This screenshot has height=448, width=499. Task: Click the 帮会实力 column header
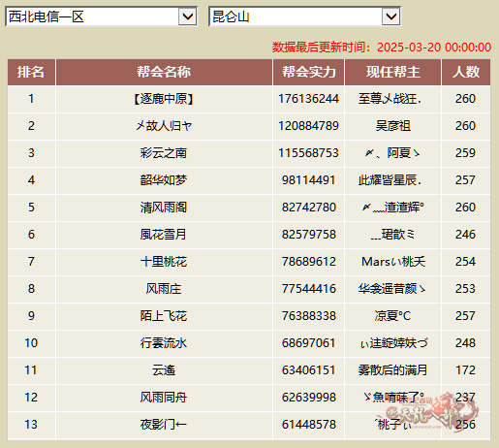(x=309, y=72)
